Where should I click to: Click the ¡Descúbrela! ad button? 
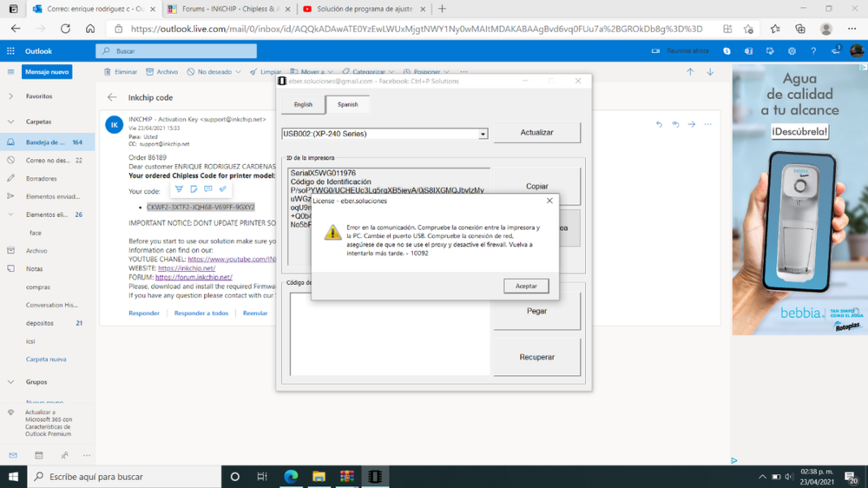point(800,132)
